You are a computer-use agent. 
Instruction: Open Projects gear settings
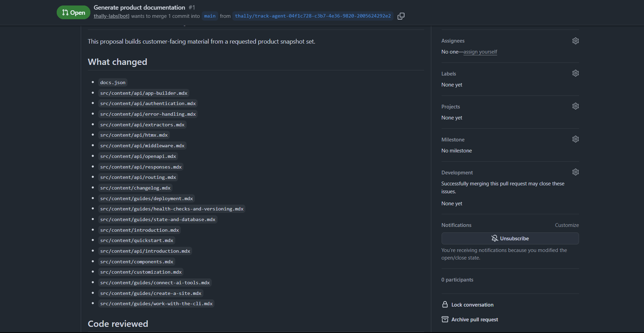(576, 106)
